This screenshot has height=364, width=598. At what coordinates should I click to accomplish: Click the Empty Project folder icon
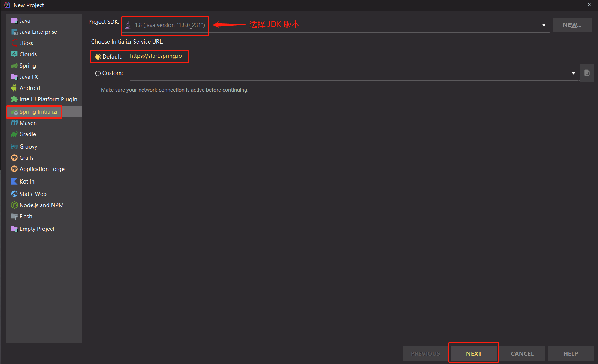point(14,229)
